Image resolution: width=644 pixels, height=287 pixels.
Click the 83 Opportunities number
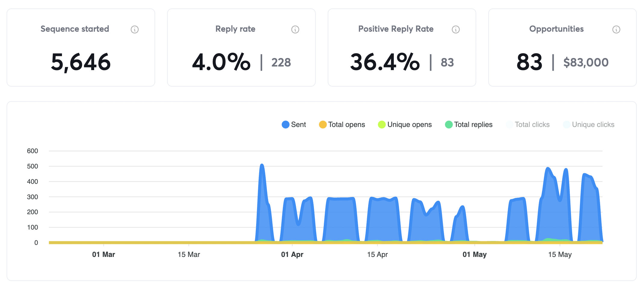pyautogui.click(x=529, y=62)
